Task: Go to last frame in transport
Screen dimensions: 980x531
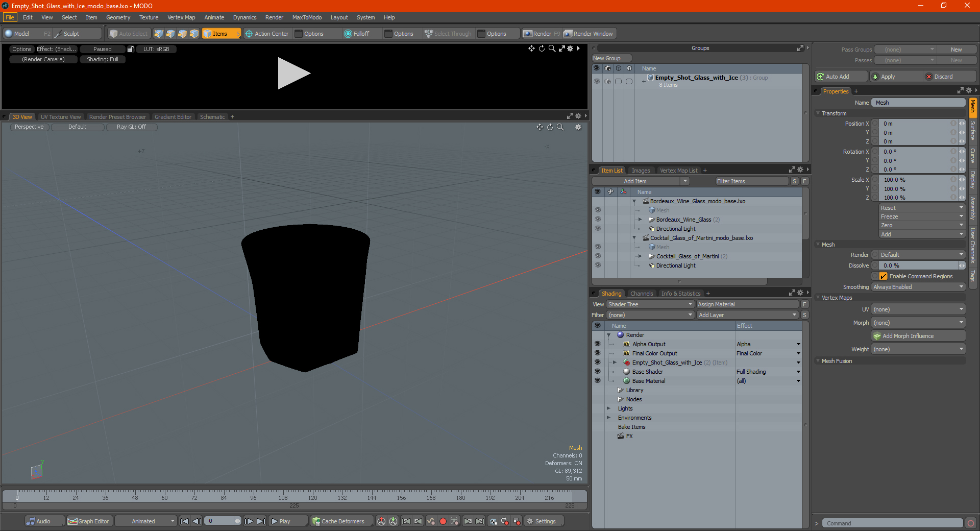Action: 261,521
